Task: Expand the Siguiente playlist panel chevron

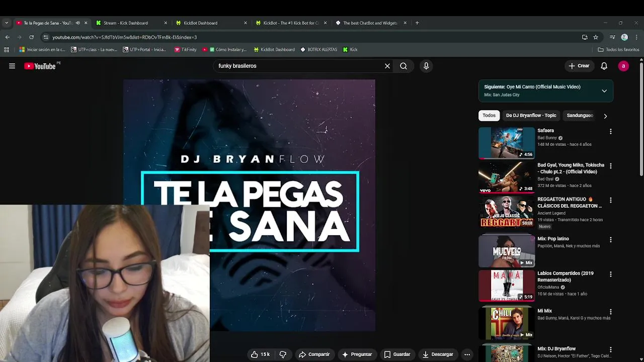Action: 604,91
